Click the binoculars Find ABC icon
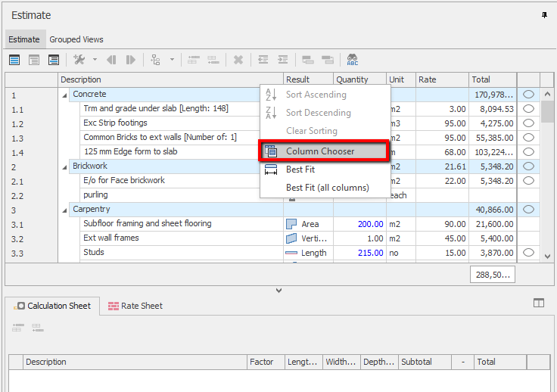 (x=353, y=60)
